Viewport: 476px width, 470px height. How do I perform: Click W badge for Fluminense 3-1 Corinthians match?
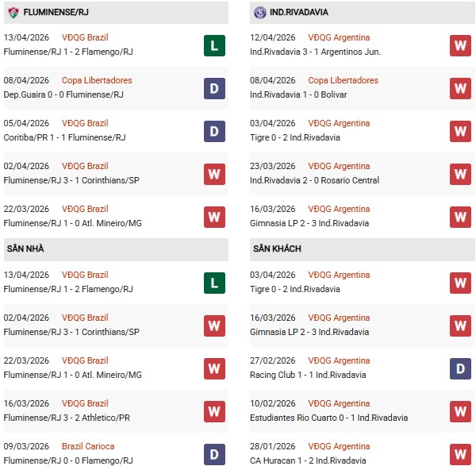(x=214, y=174)
